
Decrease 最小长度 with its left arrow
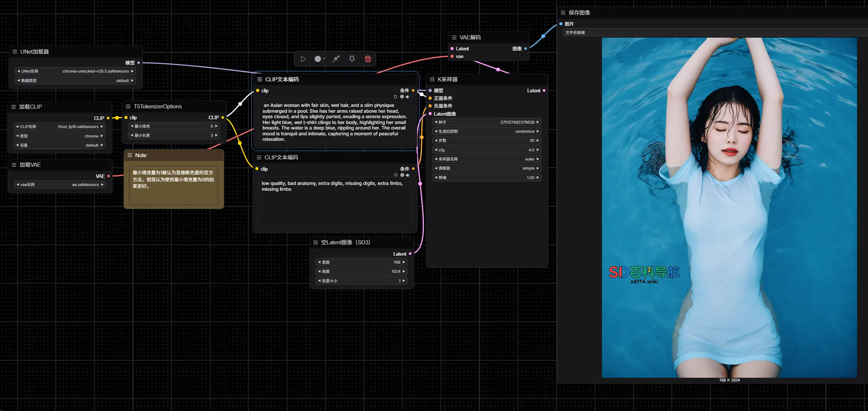pos(132,135)
